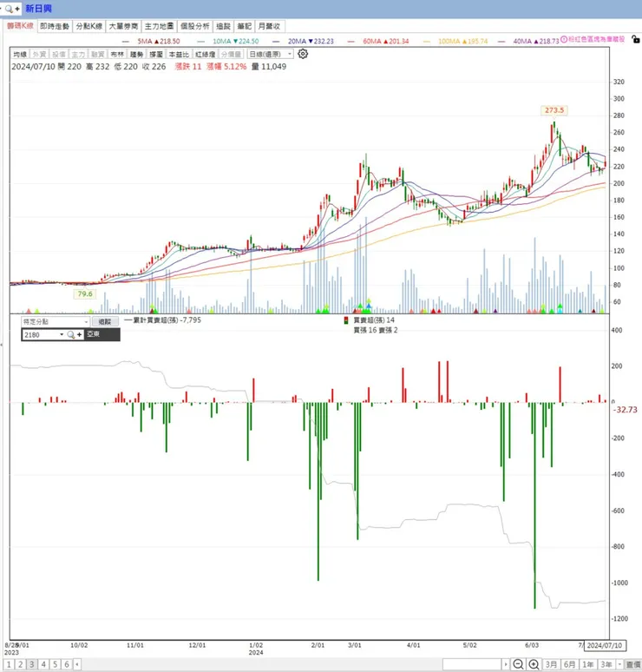642x672 pixels.
Task: Toggle the 均線 moving average indicator
Action: [20, 54]
